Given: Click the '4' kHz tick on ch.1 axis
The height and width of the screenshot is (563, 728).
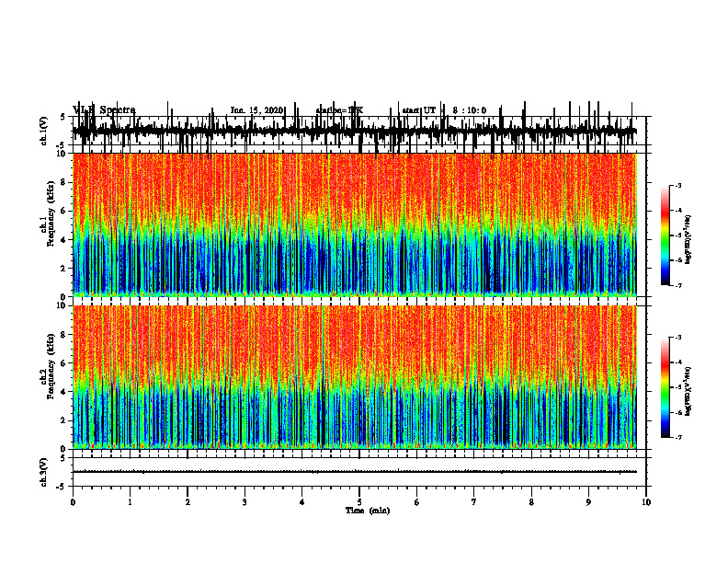Looking at the screenshot, I should point(64,240).
